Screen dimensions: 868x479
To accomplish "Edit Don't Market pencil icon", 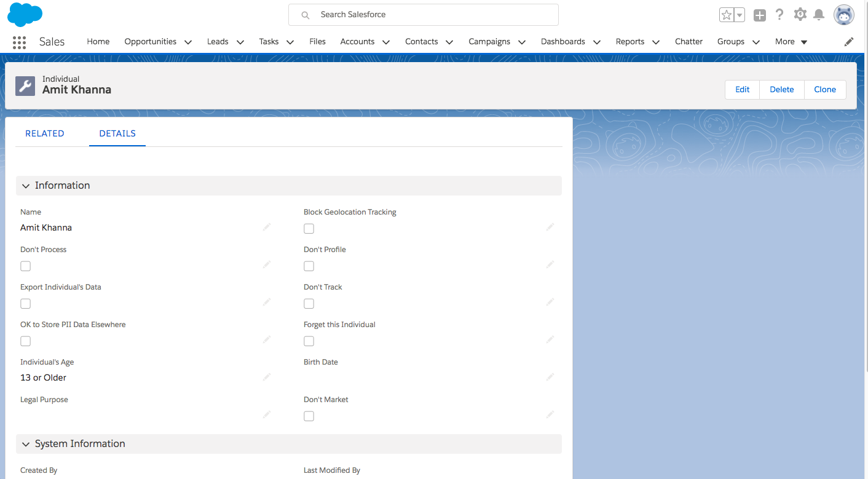I will point(550,415).
